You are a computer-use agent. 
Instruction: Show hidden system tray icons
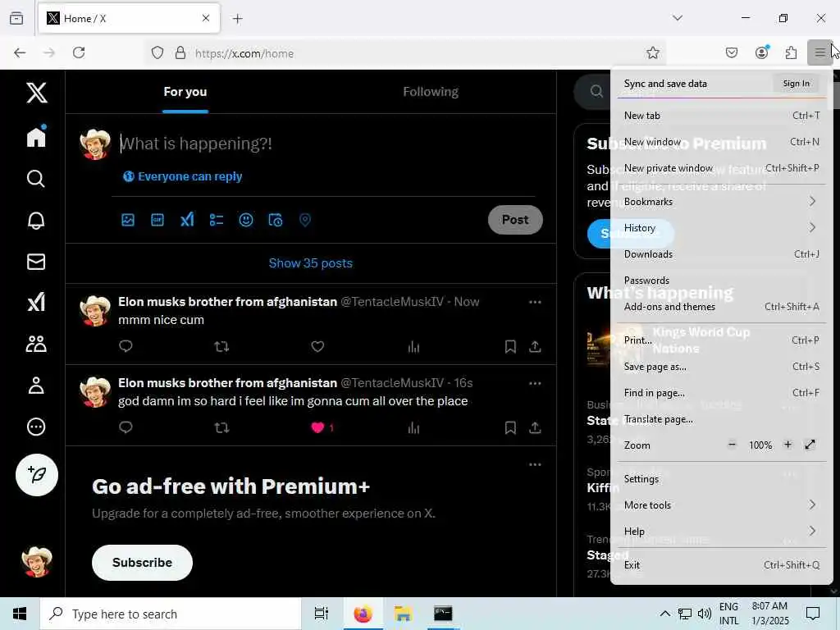pyautogui.click(x=664, y=614)
